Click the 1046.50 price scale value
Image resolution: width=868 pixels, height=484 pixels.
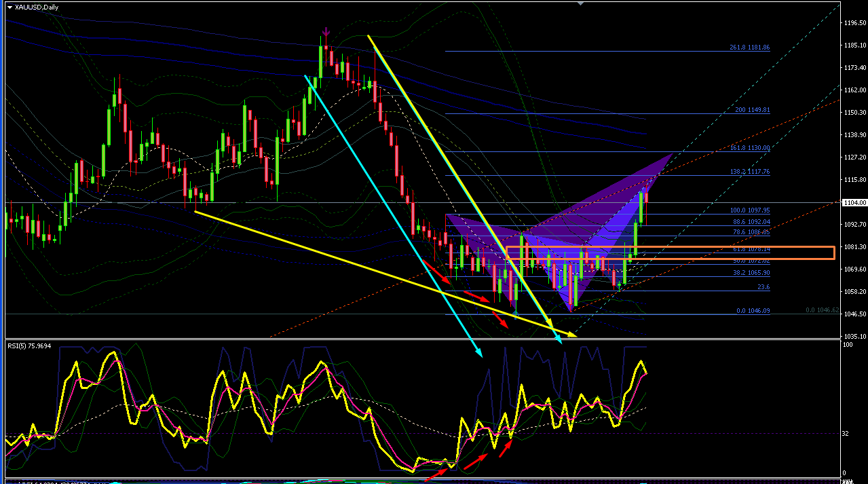tap(854, 314)
